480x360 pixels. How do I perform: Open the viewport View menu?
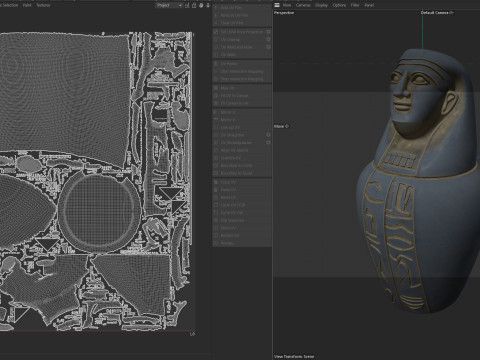pos(287,5)
